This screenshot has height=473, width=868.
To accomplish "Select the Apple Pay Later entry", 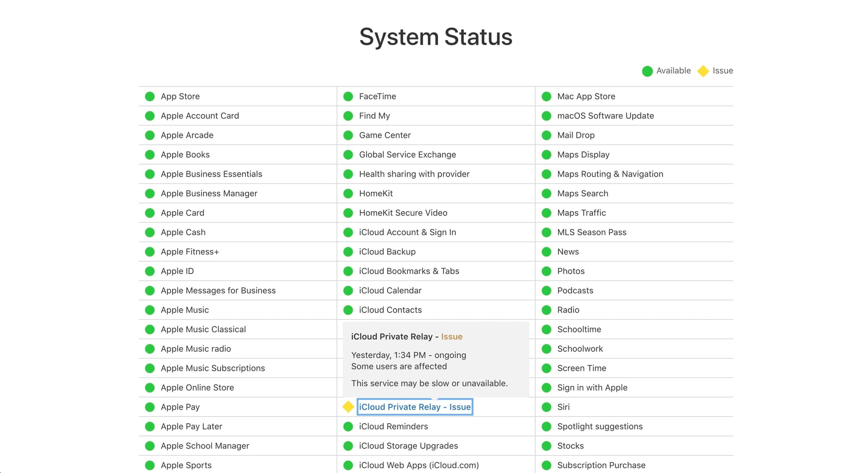I will (x=192, y=426).
